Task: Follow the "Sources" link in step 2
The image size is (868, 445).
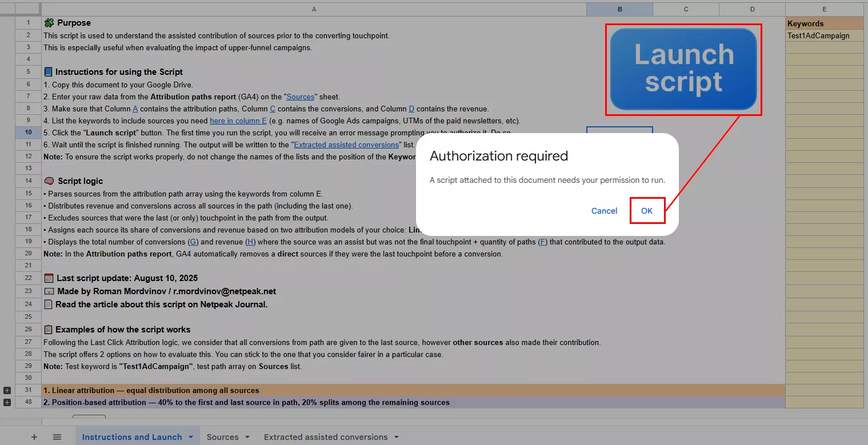Action: [x=301, y=97]
